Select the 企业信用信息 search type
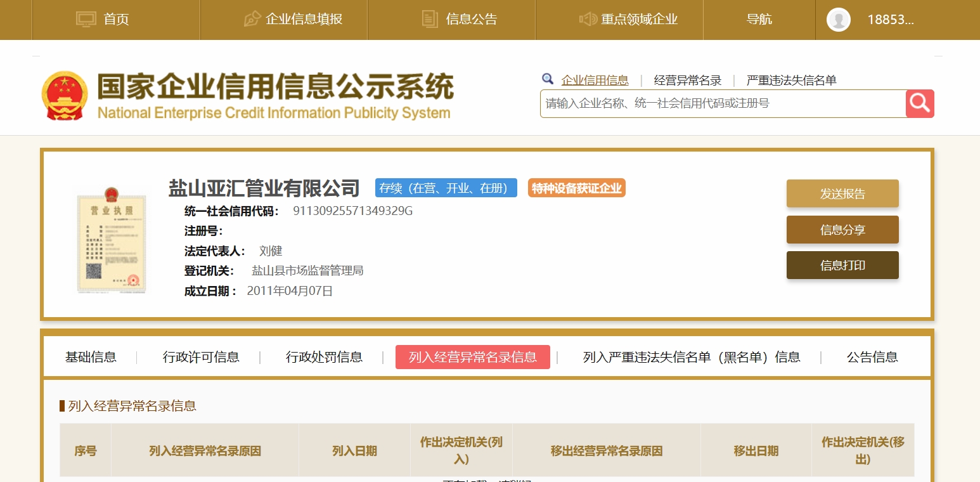This screenshot has height=482, width=980. 595,80
